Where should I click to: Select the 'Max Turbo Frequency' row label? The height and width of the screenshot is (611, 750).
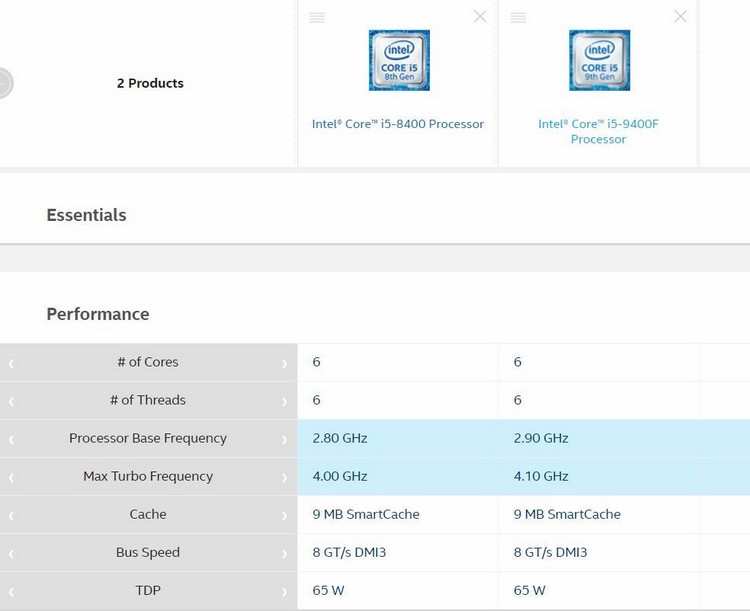pyautogui.click(x=148, y=476)
